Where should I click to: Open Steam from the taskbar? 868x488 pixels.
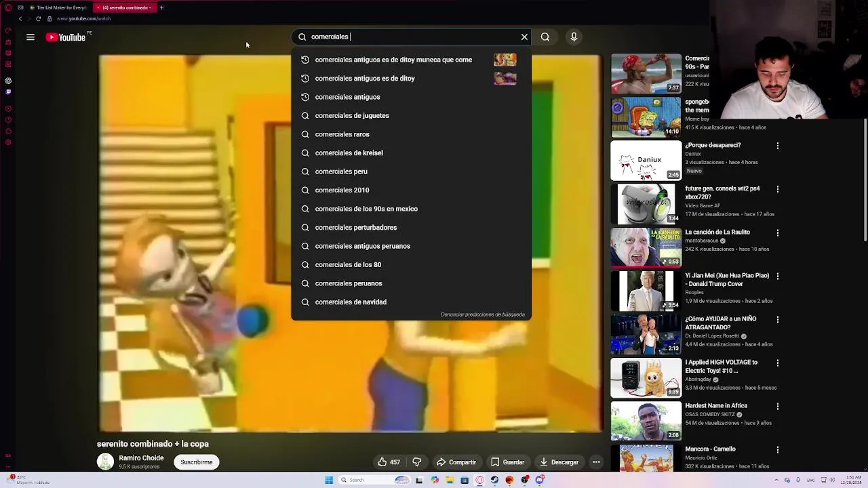(494, 480)
